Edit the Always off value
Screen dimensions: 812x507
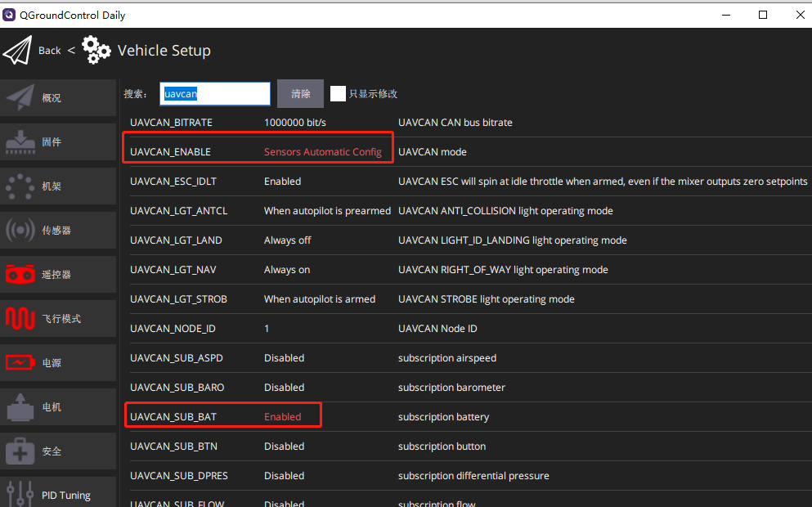coord(287,240)
